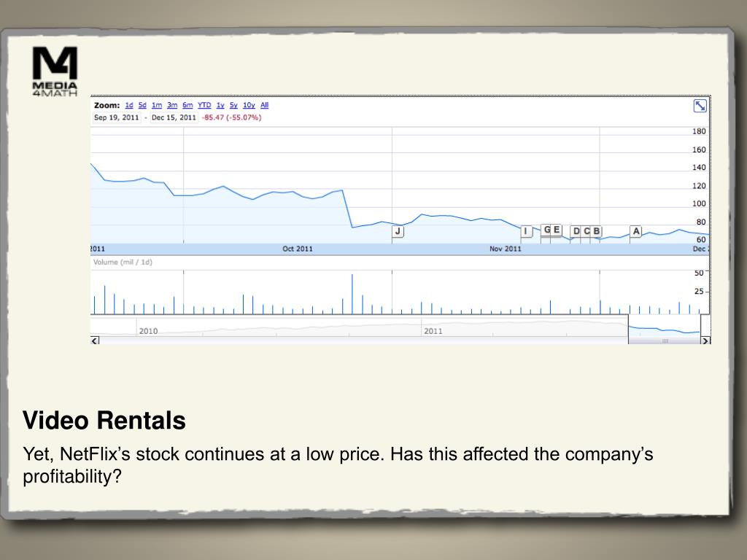Click the right scroll arrow of timeline
The image size is (747, 560).
coord(705,341)
